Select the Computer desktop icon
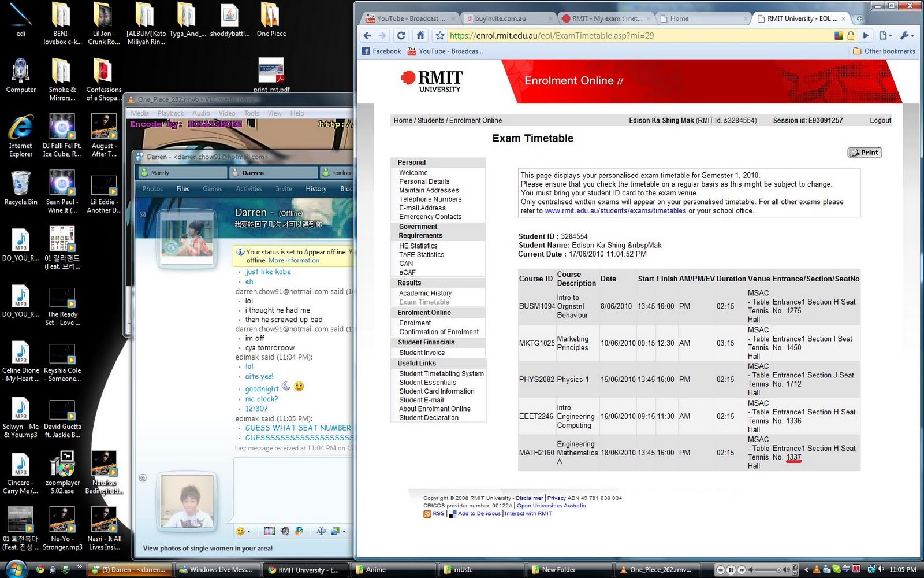The image size is (924, 578). tap(21, 76)
